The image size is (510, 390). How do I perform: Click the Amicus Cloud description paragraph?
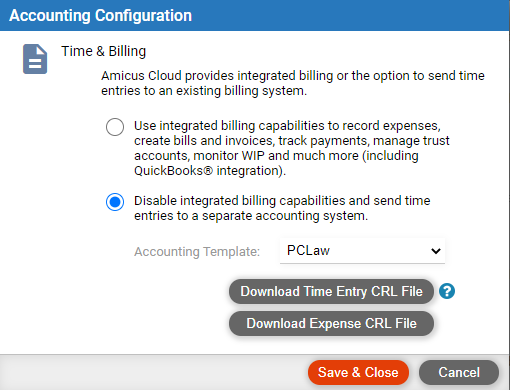pos(293,83)
